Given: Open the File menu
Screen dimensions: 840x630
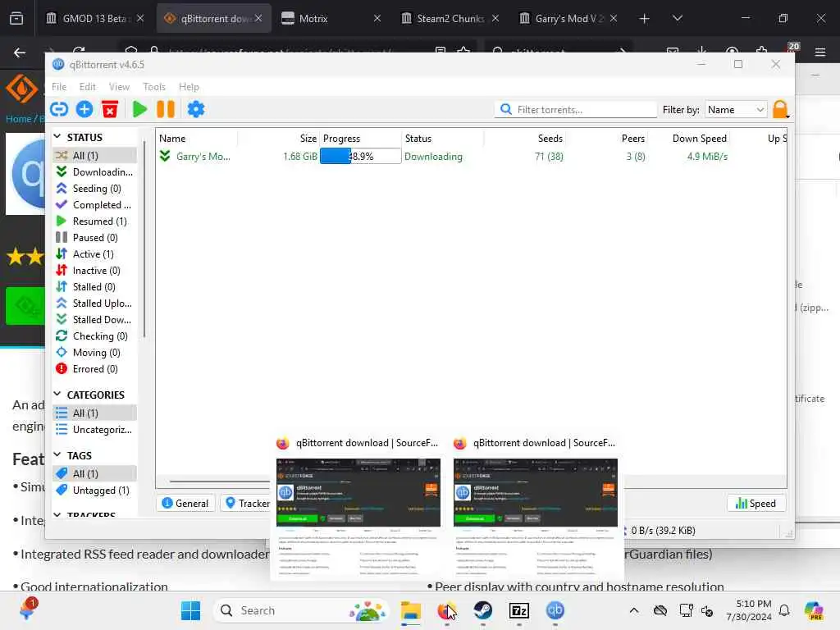Looking at the screenshot, I should click(x=59, y=87).
